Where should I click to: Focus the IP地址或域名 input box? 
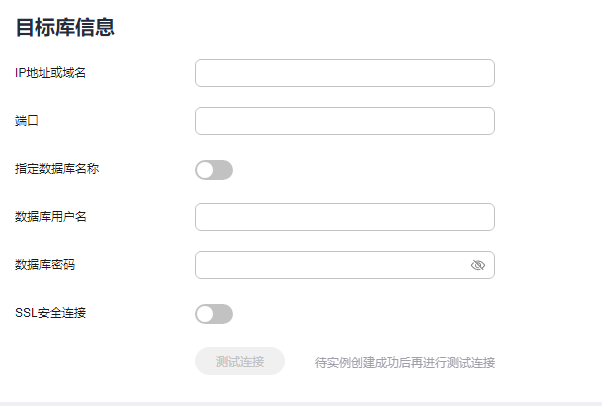(345, 73)
